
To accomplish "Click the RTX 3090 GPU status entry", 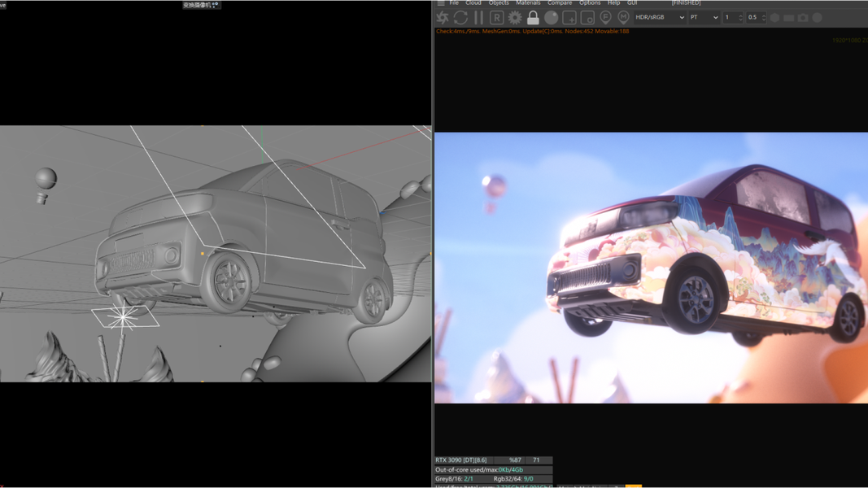I will (461, 460).
